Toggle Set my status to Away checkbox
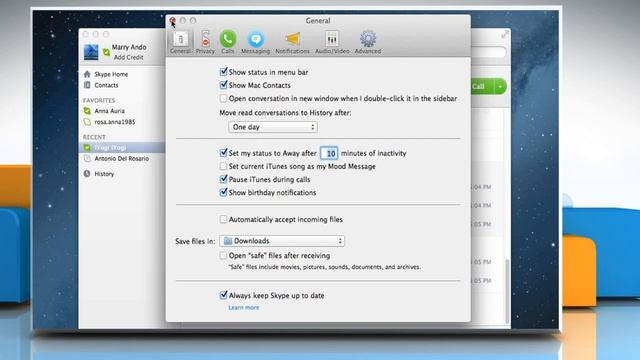This screenshot has width=640, height=360. pyautogui.click(x=223, y=153)
